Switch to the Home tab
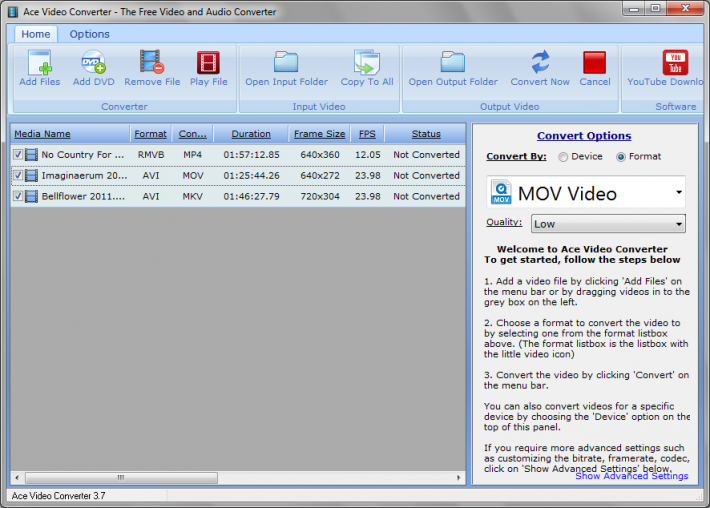Image resolution: width=710 pixels, height=508 pixels. pyautogui.click(x=36, y=34)
